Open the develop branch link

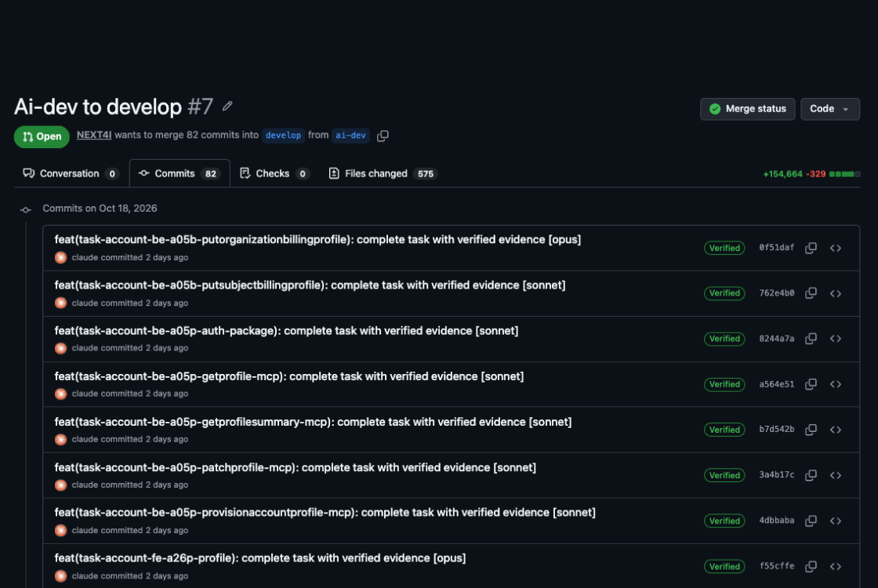pos(283,136)
